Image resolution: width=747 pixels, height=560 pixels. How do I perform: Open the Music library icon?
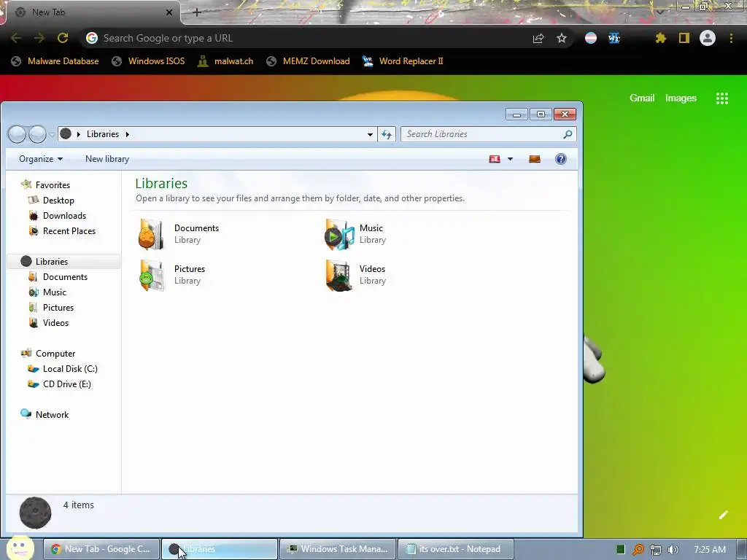pos(339,234)
